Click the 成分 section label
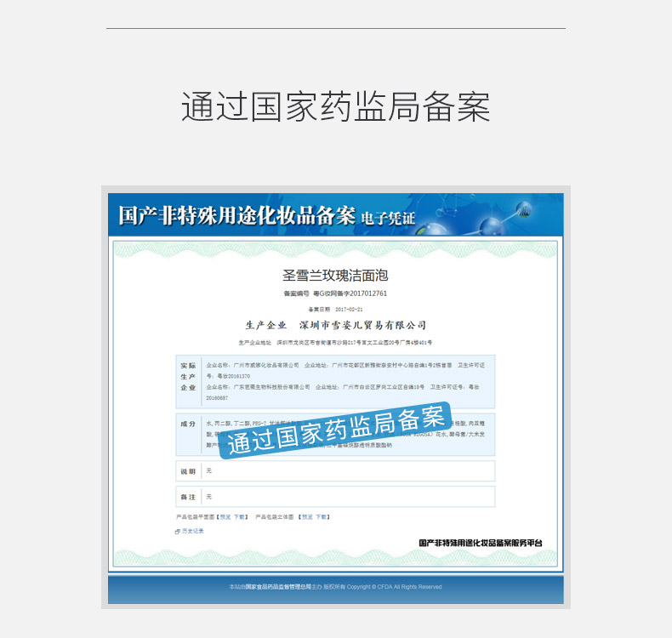672x638 pixels. click(x=188, y=424)
